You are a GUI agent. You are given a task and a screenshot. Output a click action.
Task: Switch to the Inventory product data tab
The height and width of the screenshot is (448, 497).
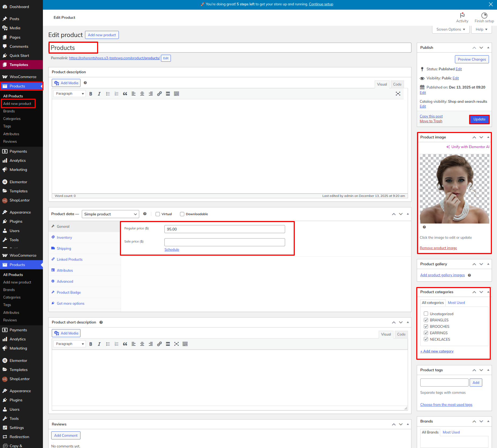[64, 238]
